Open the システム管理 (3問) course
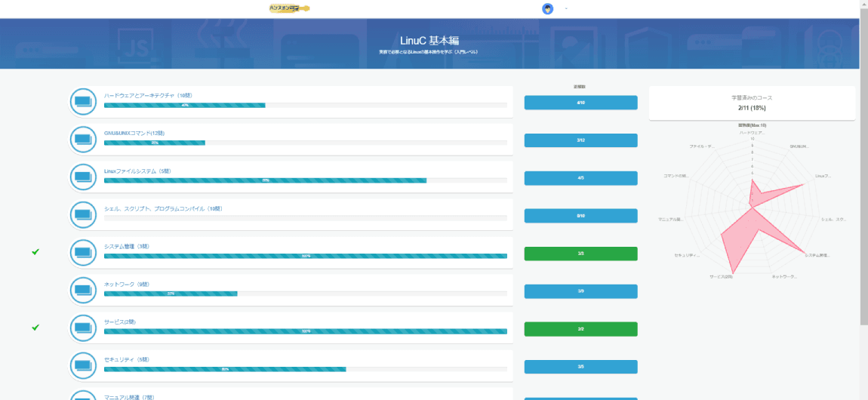The image size is (868, 400). point(125,246)
